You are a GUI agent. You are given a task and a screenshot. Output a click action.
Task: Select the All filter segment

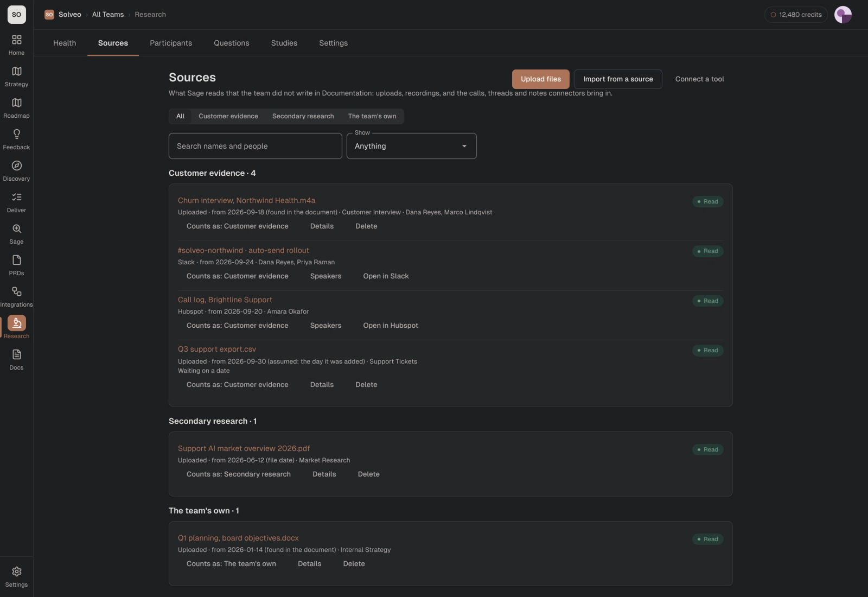[x=180, y=116]
